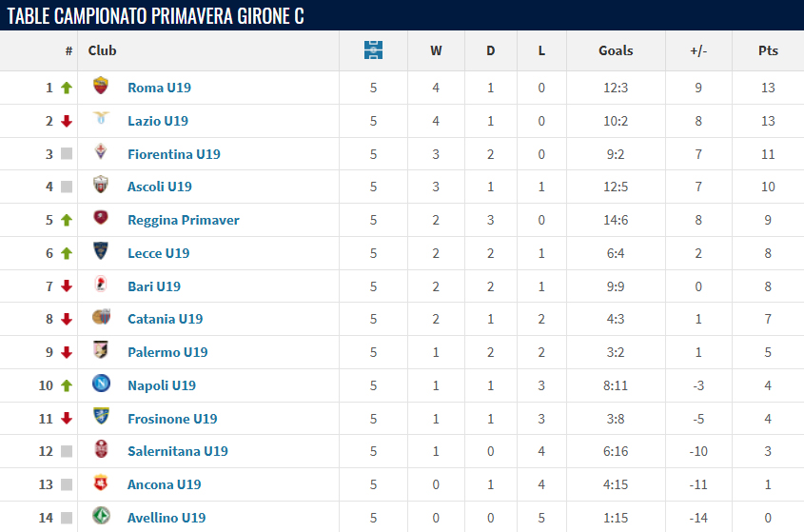Screen dimensions: 804x532
Task: Click the Roma U19 club crest icon
Action: click(101, 87)
